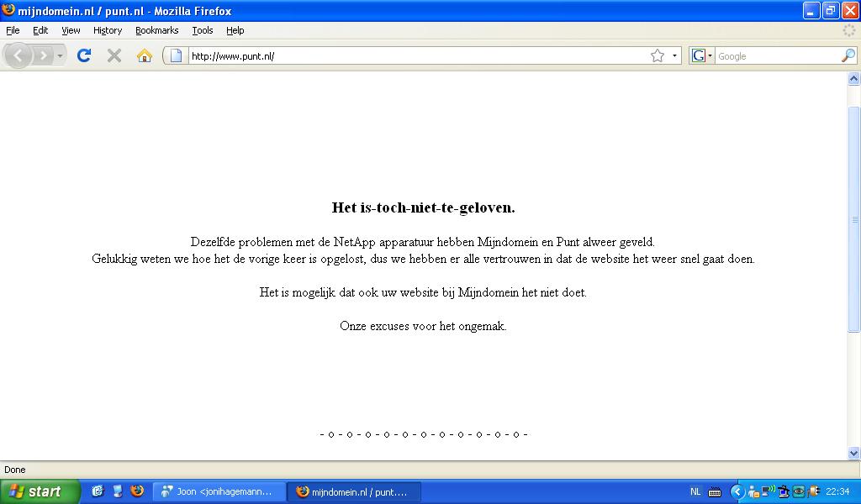Expand the URL bar history dropdown
861x504 pixels.
[674, 56]
